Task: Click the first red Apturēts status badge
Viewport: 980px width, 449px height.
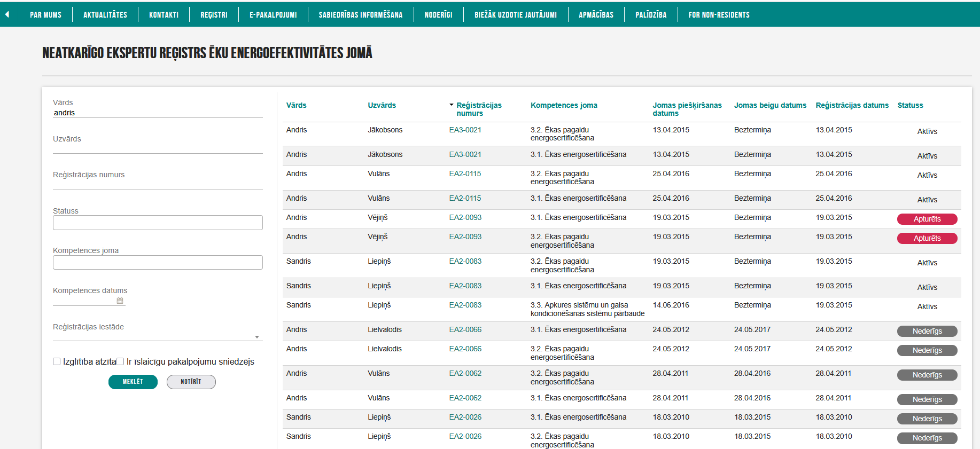Action: coord(927,219)
